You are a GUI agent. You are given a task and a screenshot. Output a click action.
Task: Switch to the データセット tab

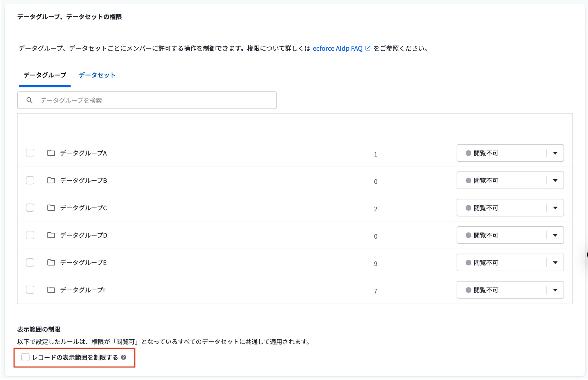pos(97,75)
